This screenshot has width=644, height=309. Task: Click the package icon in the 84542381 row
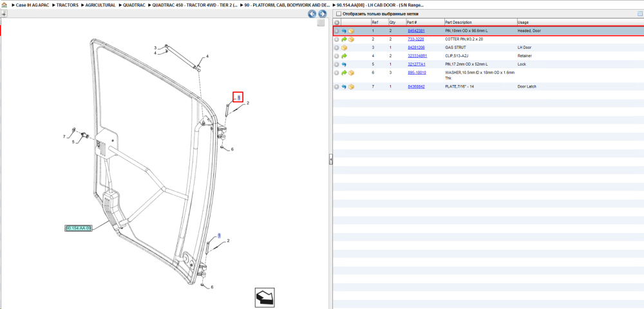coord(351,31)
